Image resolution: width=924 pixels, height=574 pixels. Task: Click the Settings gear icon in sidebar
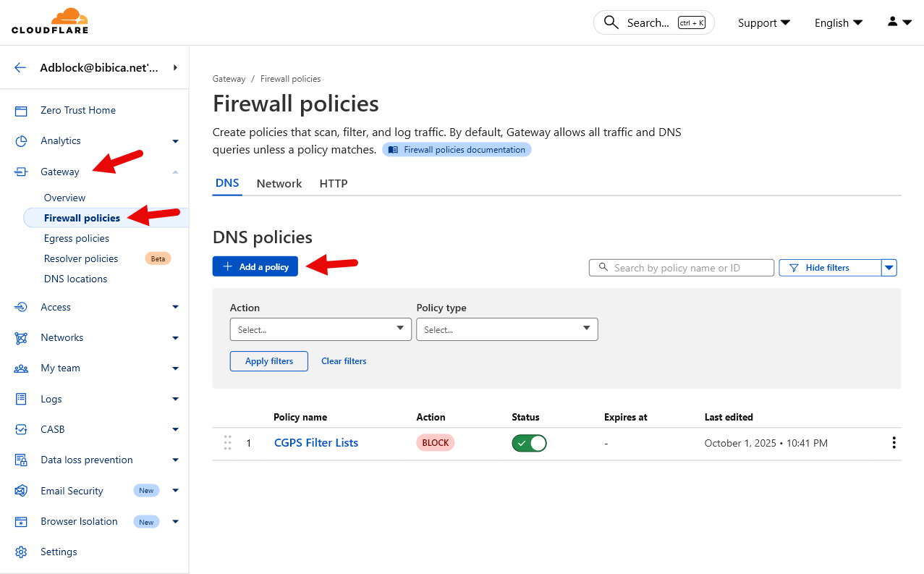[21, 552]
